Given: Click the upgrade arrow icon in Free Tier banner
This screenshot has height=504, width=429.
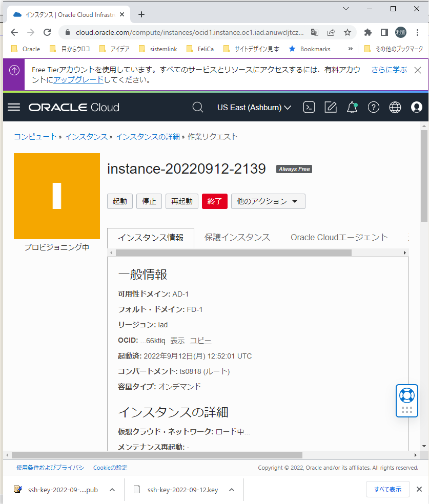Looking at the screenshot, I should tap(14, 70).
